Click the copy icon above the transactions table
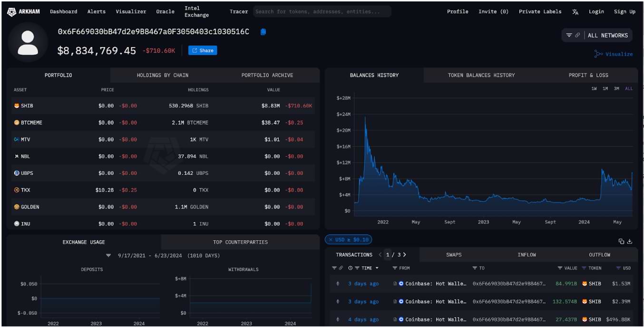Screen dimensions: 644x329 tap(621, 242)
